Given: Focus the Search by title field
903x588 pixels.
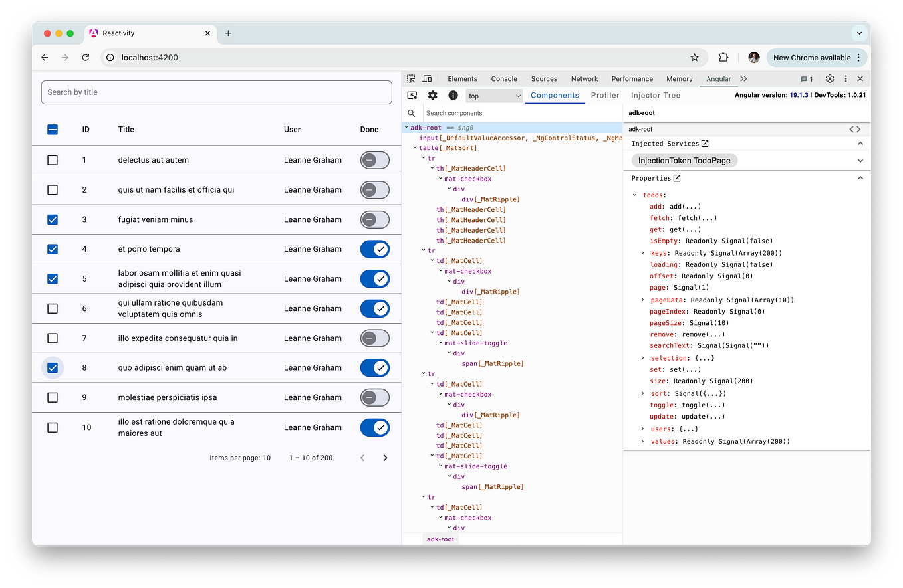Looking at the screenshot, I should tap(216, 92).
